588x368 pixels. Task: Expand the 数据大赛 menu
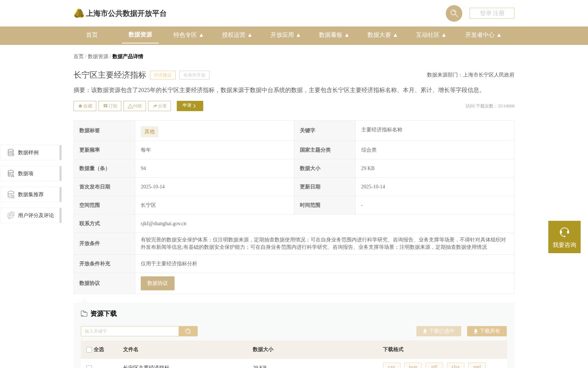(382, 35)
